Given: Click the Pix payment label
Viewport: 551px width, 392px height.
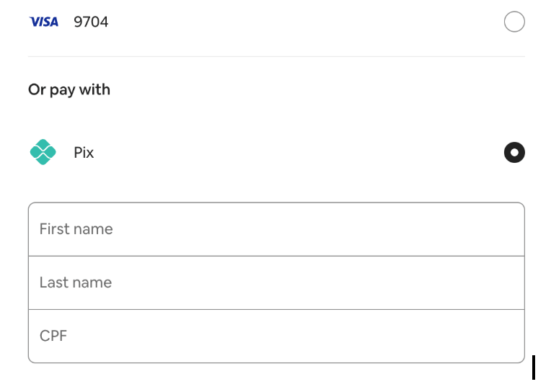Looking at the screenshot, I should click(84, 153).
